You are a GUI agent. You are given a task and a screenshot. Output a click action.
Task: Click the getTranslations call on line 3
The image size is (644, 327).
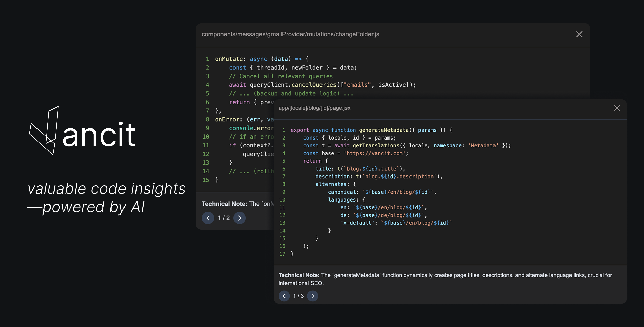(x=376, y=146)
